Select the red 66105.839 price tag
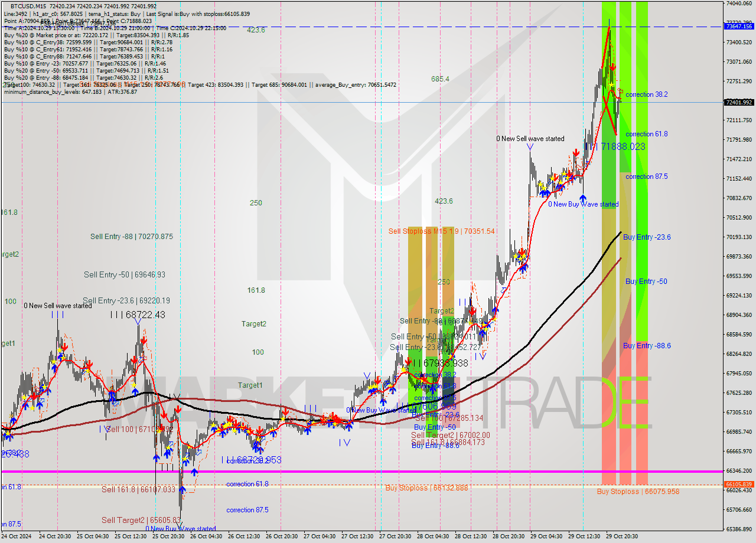 click(x=738, y=484)
